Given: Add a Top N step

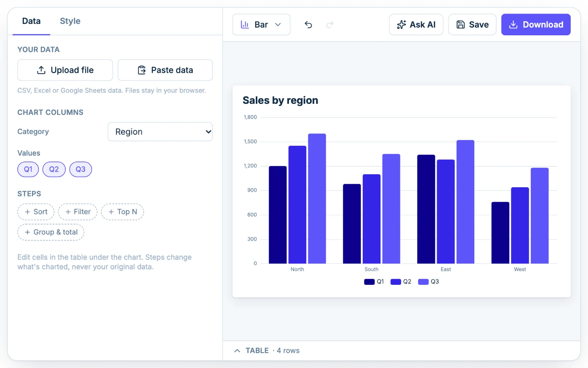Looking at the screenshot, I should coord(122,212).
